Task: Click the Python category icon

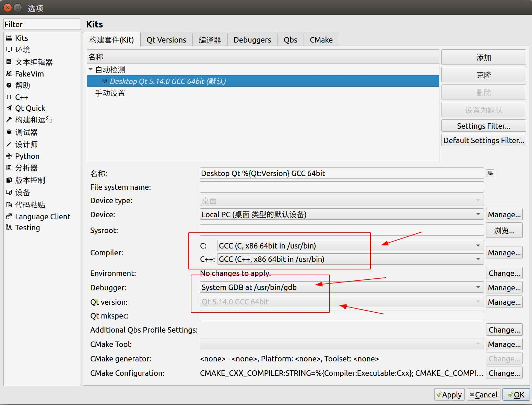Action: click(9, 156)
